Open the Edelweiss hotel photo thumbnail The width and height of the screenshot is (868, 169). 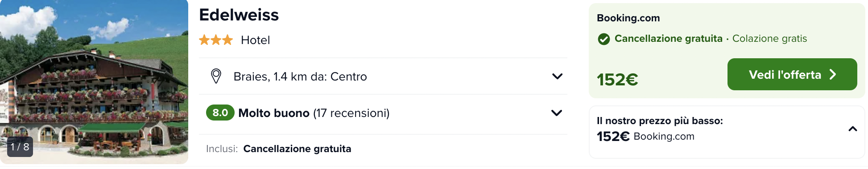pyautogui.click(x=94, y=82)
